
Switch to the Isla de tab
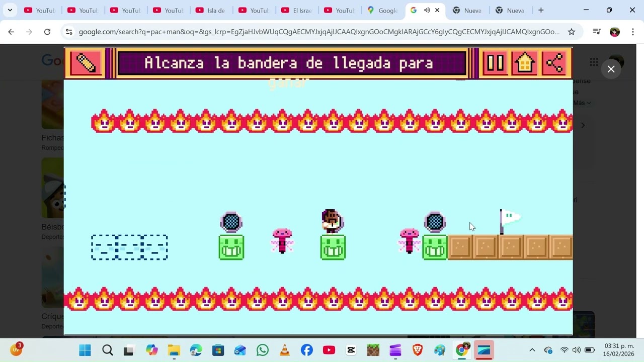point(211,10)
